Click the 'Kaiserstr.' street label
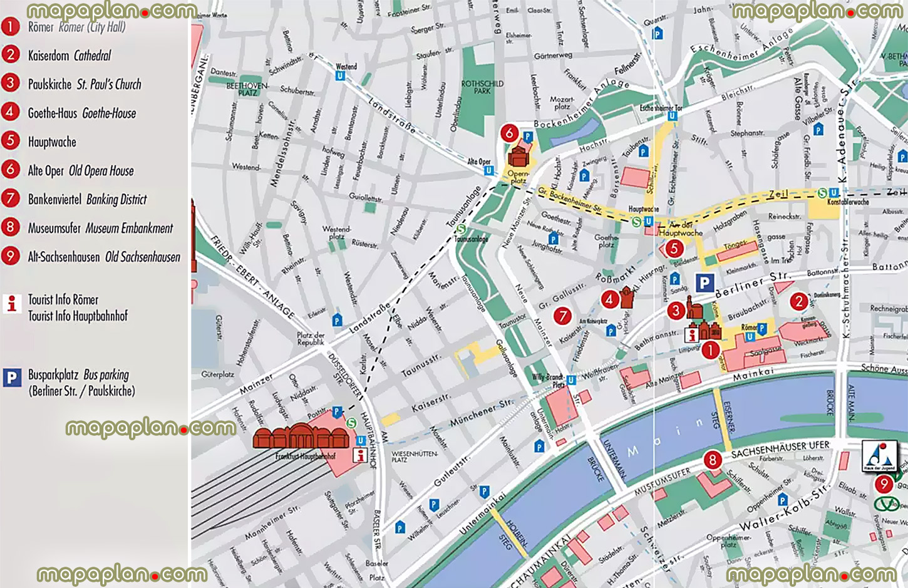908x588 pixels. [x=431, y=403]
